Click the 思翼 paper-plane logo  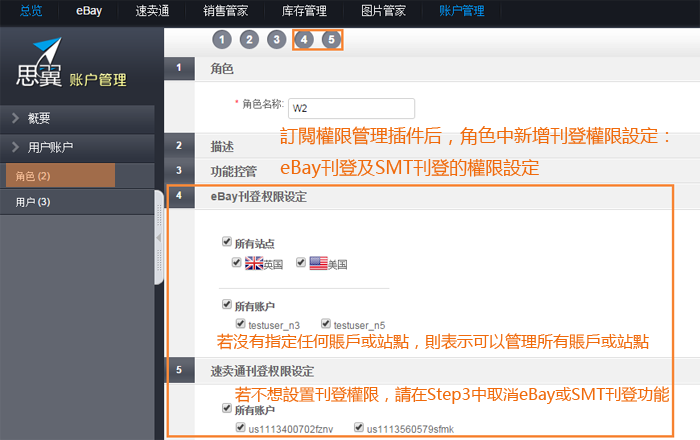[39, 62]
